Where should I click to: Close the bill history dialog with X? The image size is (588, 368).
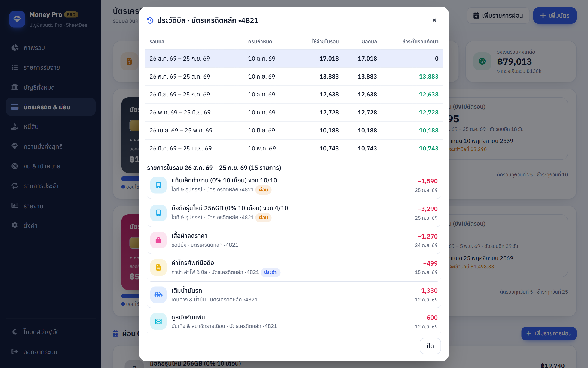[x=434, y=20]
